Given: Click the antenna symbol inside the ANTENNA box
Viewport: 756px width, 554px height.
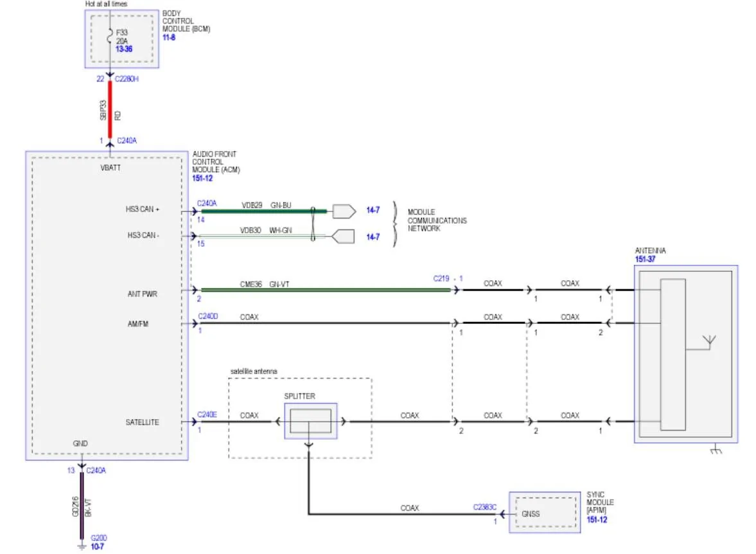Looking at the screenshot, I should tap(709, 342).
